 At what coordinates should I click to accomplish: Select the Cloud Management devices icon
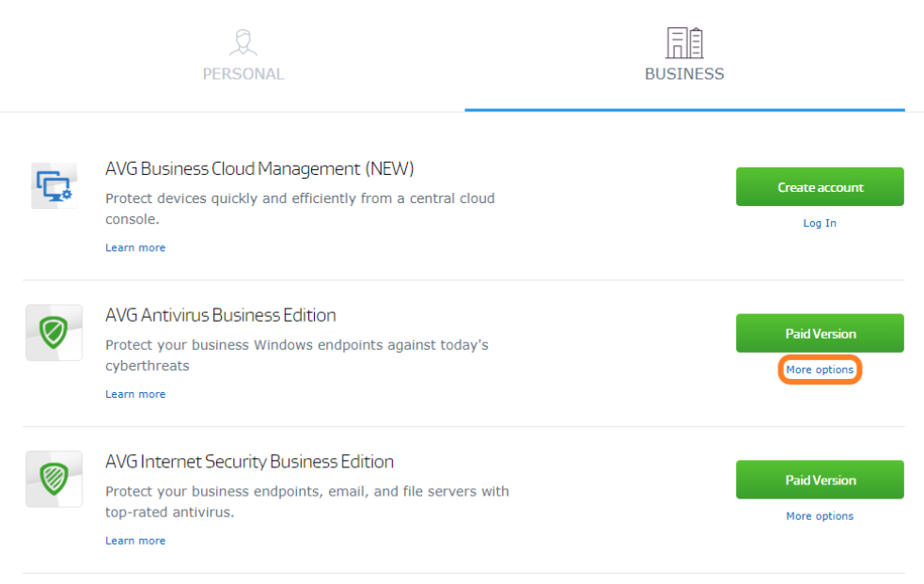pos(54,185)
